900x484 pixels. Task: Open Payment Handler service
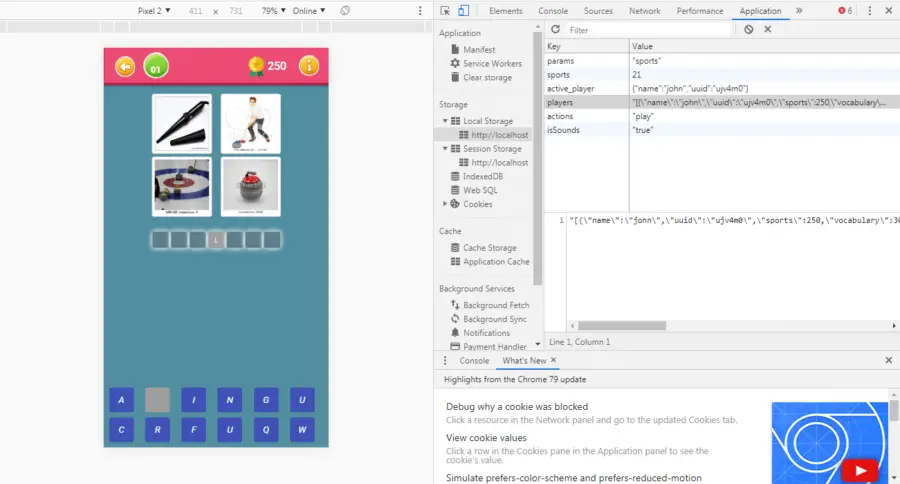click(x=494, y=346)
